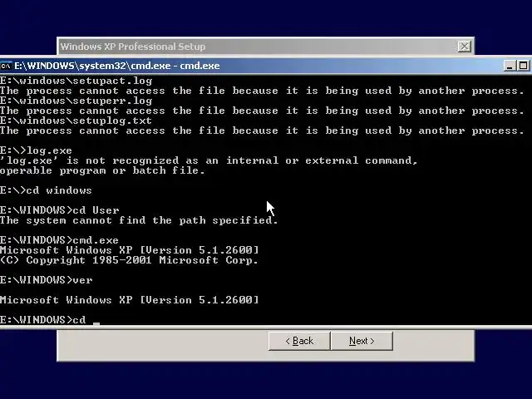Maximize the cmd.exe console window
Screen dimensions: 532x399
click(523, 66)
